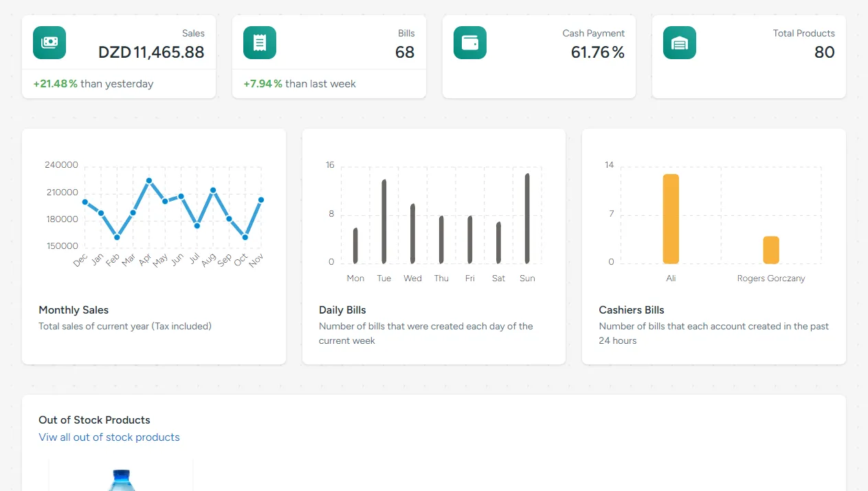Click the Wednesday bar in Daily Bills chart
This screenshot has width=868, height=491.
point(412,234)
